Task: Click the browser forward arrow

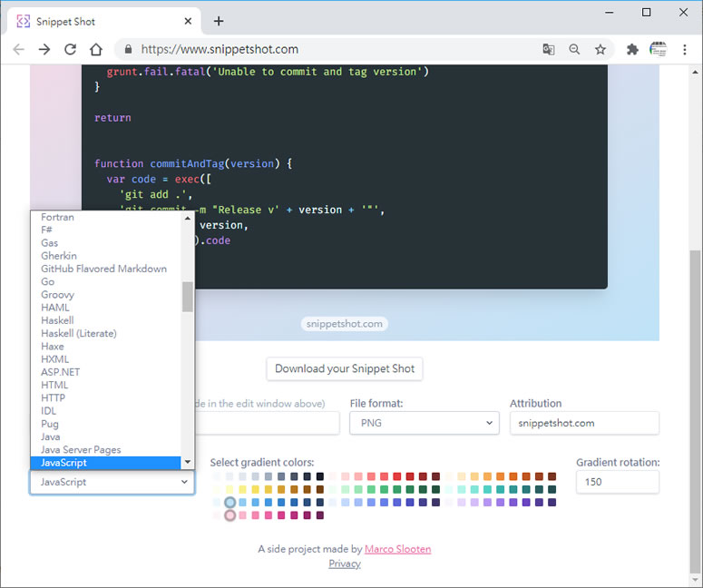Action: [x=44, y=49]
